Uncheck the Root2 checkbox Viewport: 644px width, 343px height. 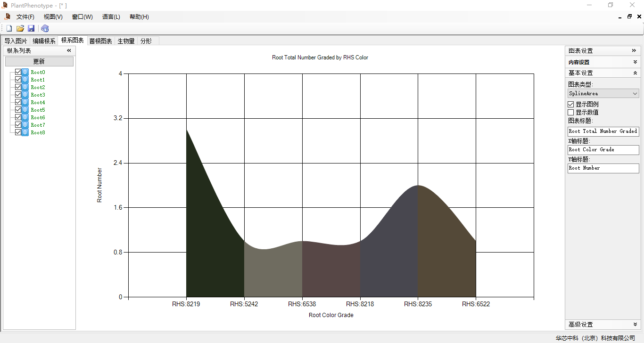point(18,87)
